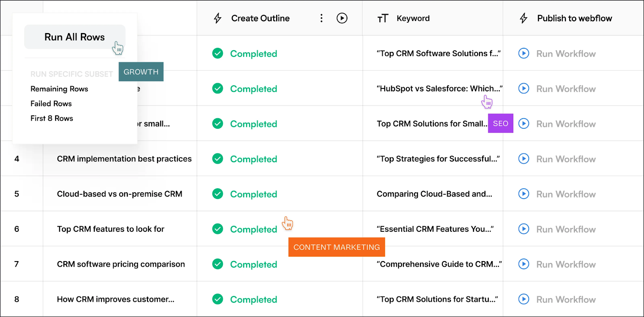Run Workflow for the HubSpot vs Salesforce row
The height and width of the screenshot is (317, 644).
click(x=524, y=89)
